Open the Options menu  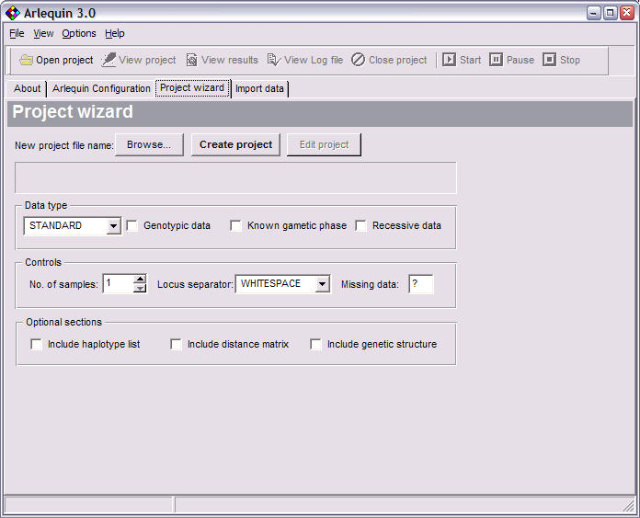[x=79, y=33]
